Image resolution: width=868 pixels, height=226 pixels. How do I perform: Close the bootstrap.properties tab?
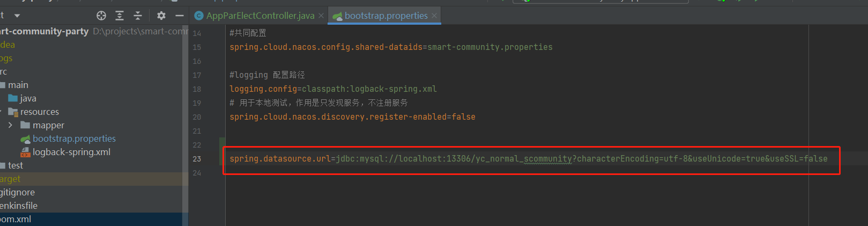[434, 16]
